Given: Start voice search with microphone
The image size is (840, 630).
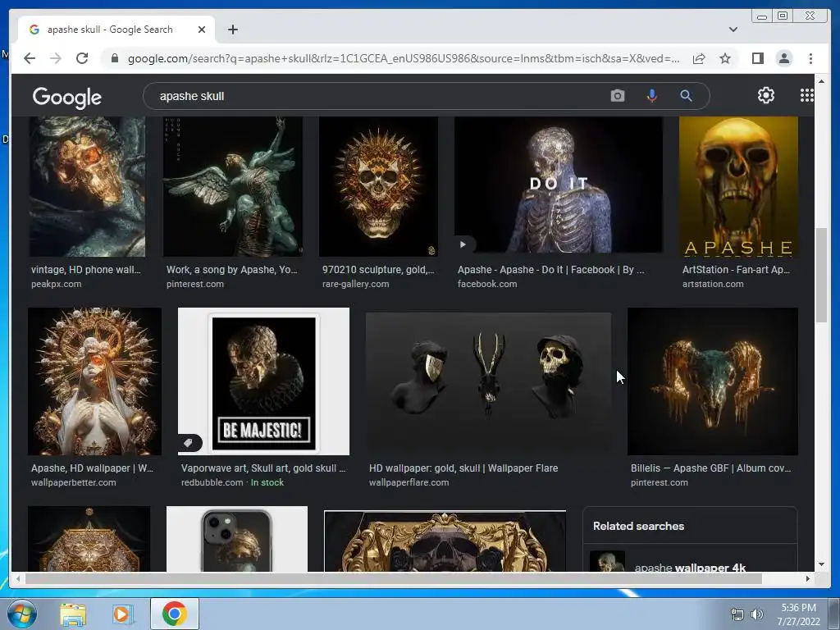Looking at the screenshot, I should (651, 96).
